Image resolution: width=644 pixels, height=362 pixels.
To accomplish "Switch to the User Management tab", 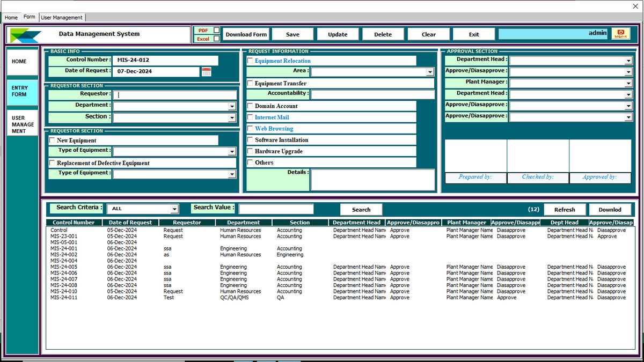I will tap(61, 17).
